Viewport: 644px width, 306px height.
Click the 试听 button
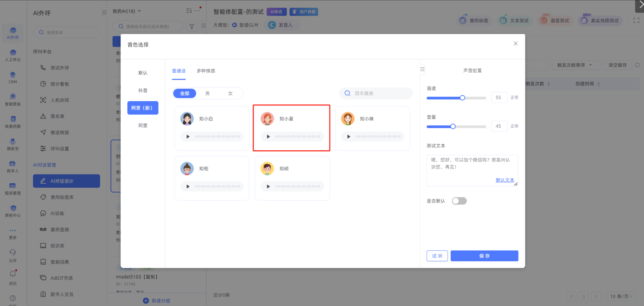click(x=437, y=256)
